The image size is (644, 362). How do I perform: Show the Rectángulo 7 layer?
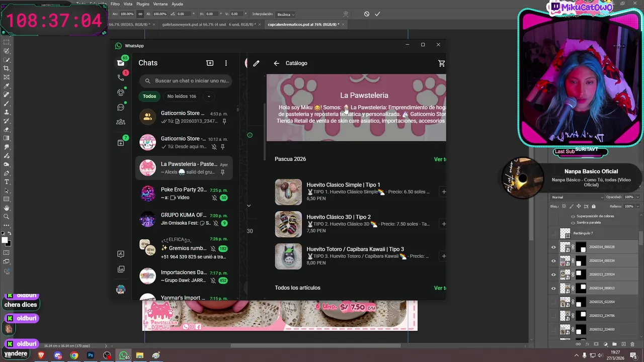click(554, 233)
